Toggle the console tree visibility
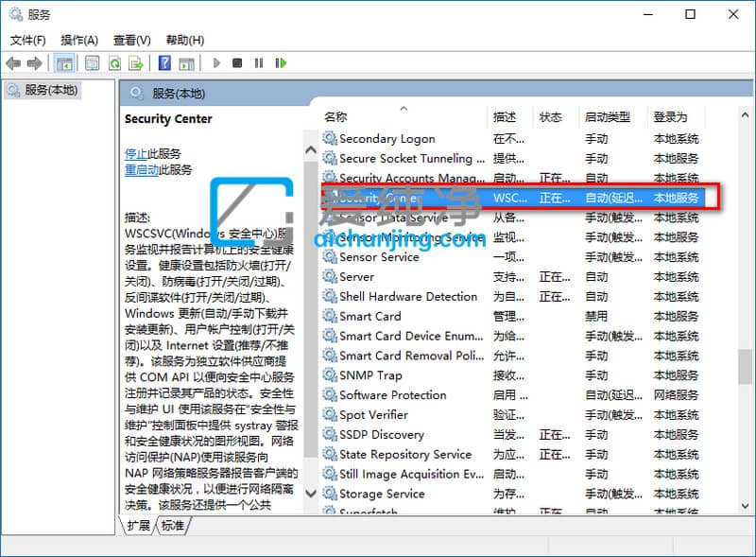 pyautogui.click(x=64, y=63)
